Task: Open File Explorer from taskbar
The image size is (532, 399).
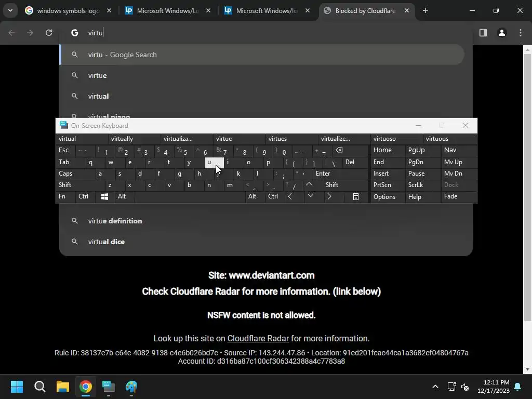Action: (x=63, y=387)
